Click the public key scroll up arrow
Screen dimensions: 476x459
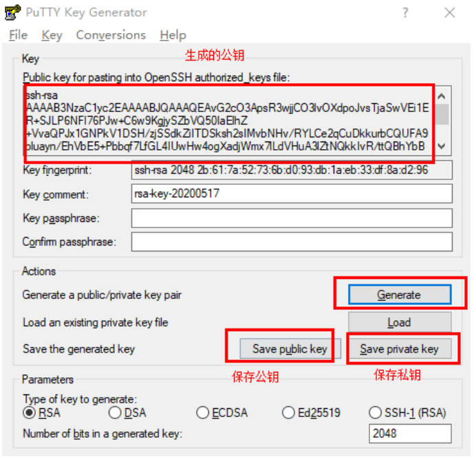point(442,96)
